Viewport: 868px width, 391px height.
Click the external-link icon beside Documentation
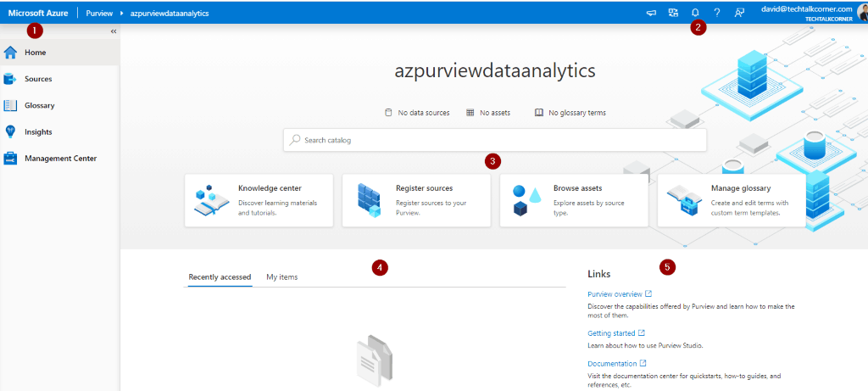click(643, 363)
